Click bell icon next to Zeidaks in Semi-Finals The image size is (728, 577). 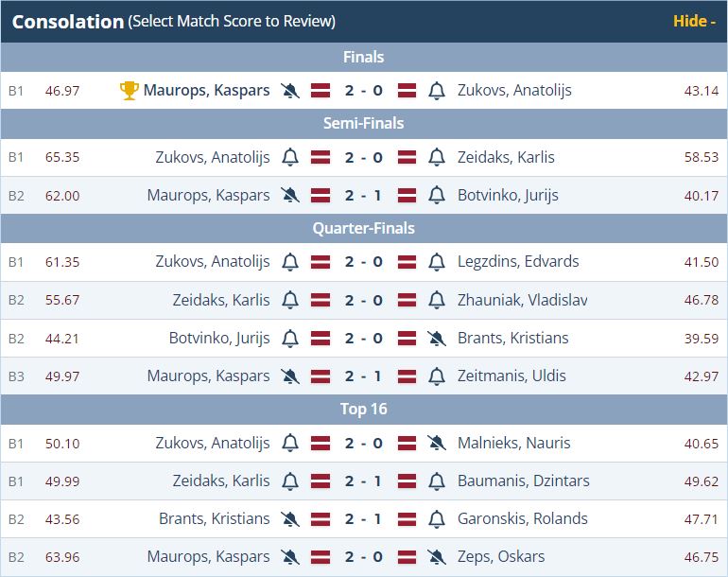tap(436, 157)
